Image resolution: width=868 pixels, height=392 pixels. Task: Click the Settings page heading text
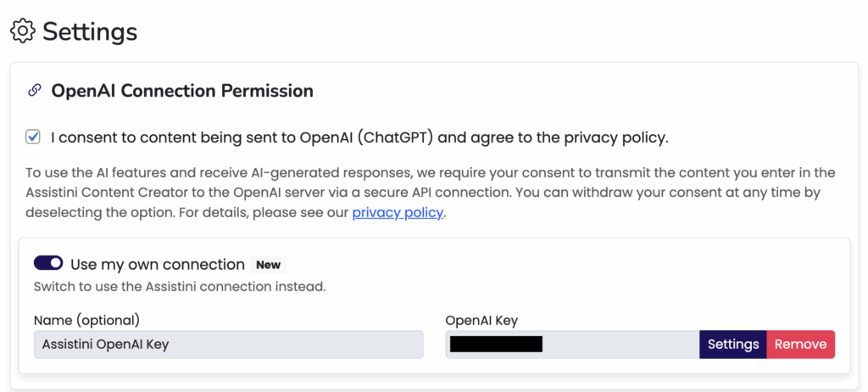pos(90,31)
